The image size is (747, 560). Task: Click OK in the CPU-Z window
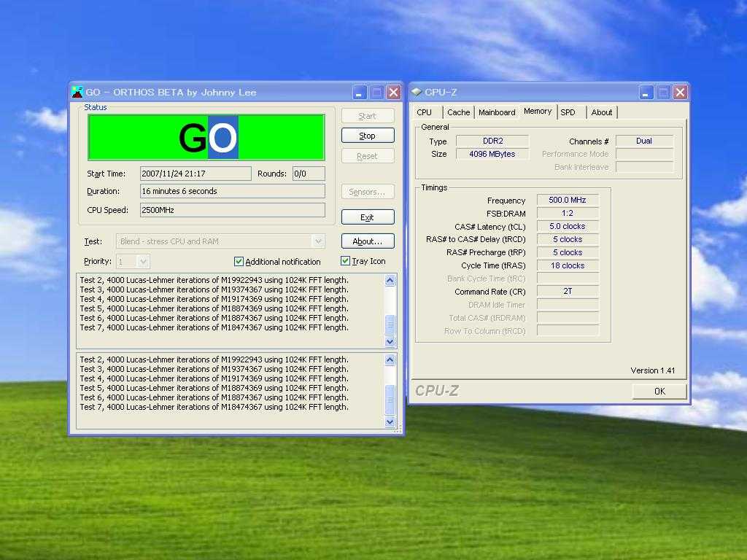[659, 391]
